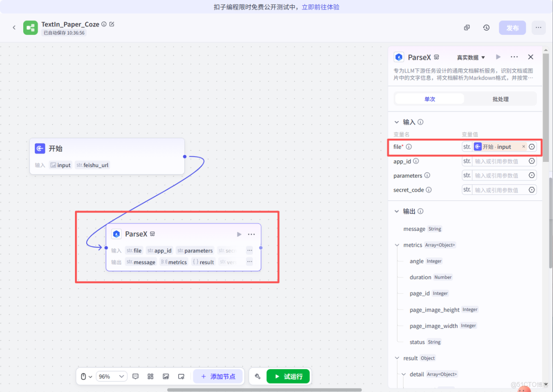This screenshot has width=553, height=392.
Task: Open the minimap icon in bottom toolbar
Action: (x=182, y=376)
